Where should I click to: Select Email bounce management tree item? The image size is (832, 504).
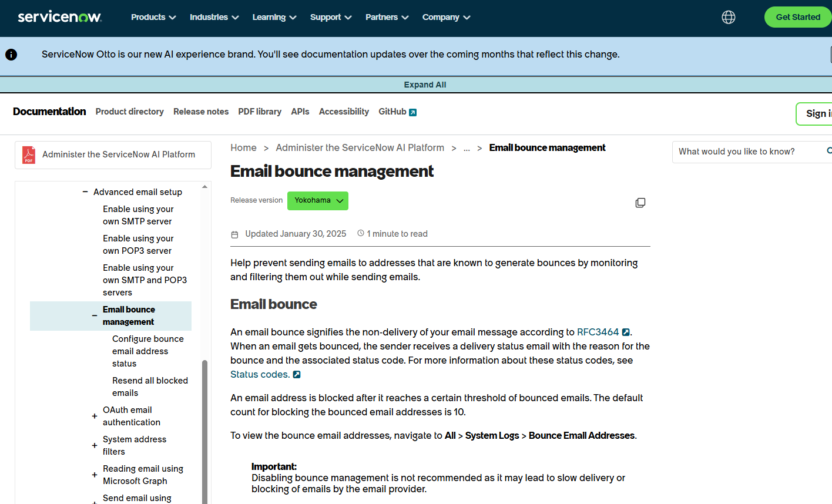pyautogui.click(x=129, y=316)
